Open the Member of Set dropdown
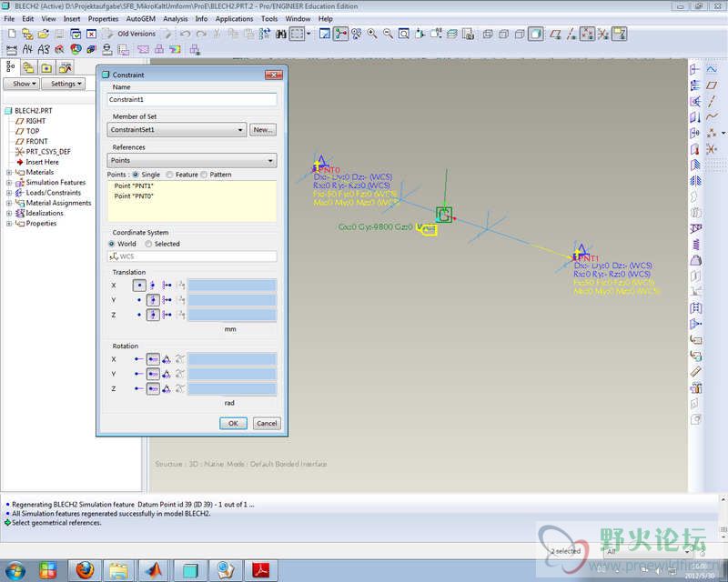 tap(177, 129)
